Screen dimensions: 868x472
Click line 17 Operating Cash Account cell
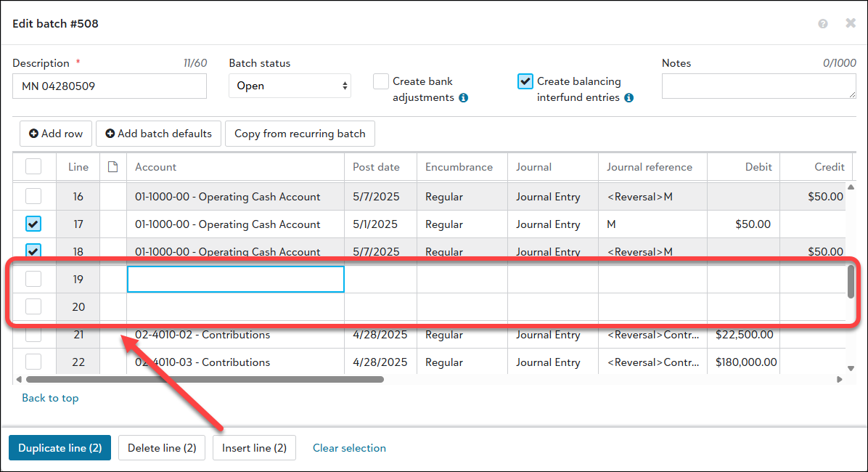coord(236,224)
